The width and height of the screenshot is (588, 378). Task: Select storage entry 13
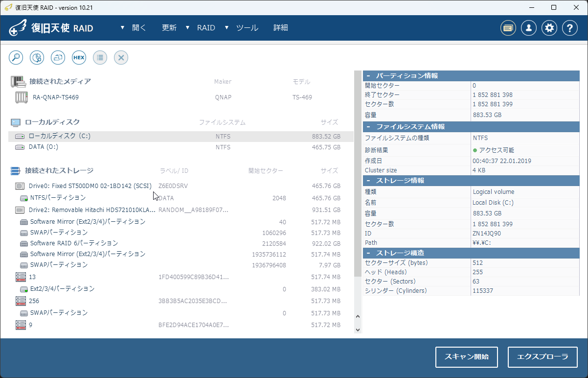tap(181, 277)
